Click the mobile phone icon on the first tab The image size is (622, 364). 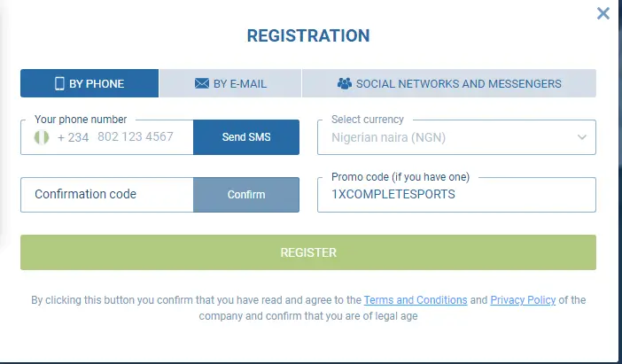click(60, 84)
